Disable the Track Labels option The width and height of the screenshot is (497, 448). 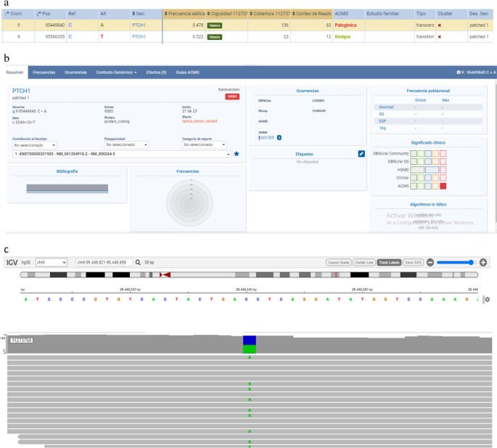tap(390, 262)
